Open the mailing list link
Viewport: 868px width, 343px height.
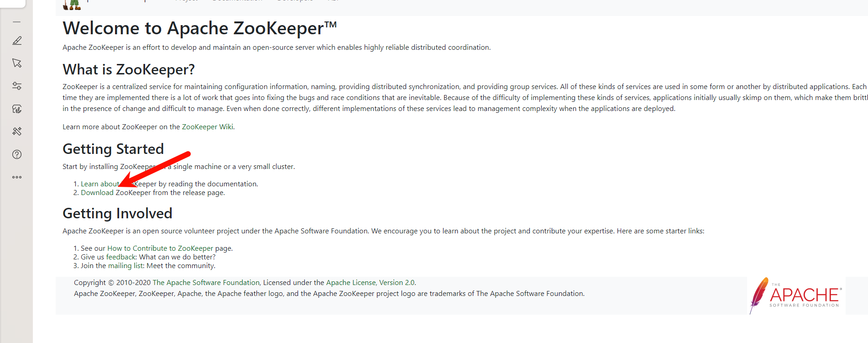pyautogui.click(x=125, y=266)
